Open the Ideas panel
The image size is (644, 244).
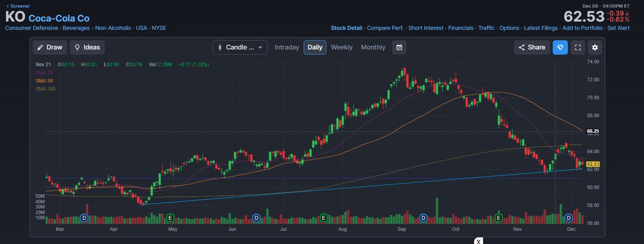(87, 47)
